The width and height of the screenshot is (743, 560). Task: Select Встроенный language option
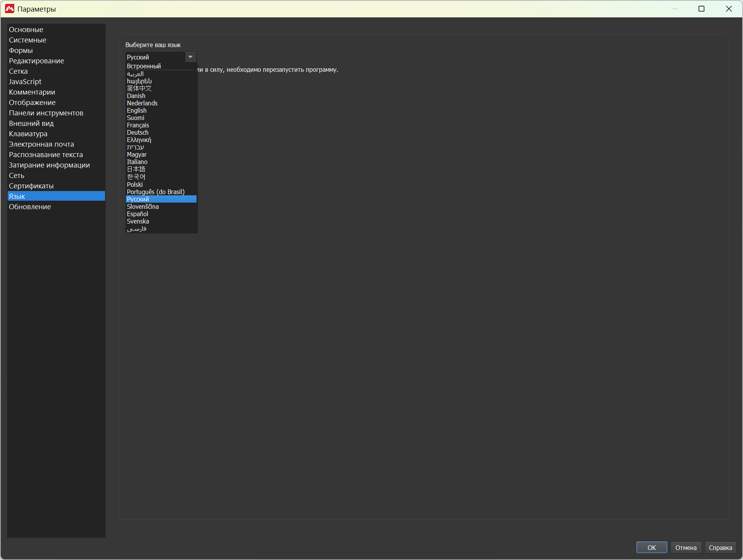click(x=144, y=66)
